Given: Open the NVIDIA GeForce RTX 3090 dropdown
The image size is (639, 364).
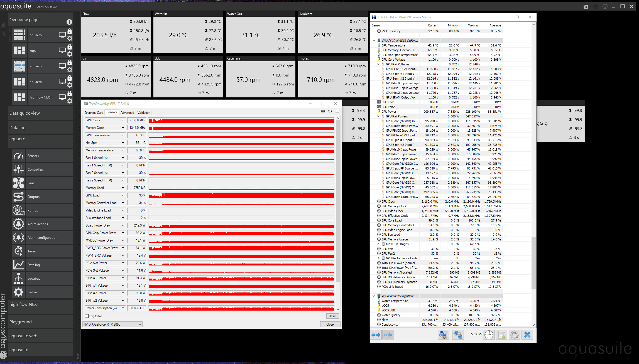Looking at the screenshot, I should [x=140, y=324].
